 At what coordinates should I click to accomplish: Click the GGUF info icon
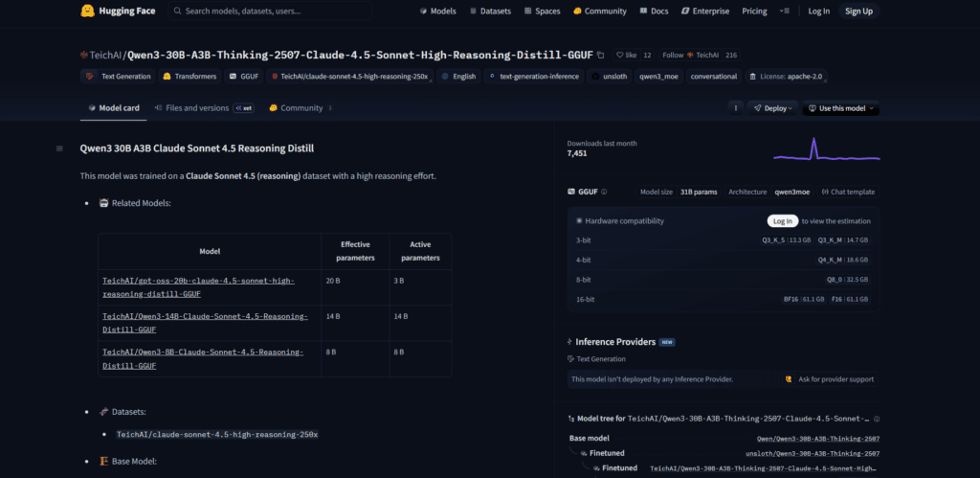[604, 193]
